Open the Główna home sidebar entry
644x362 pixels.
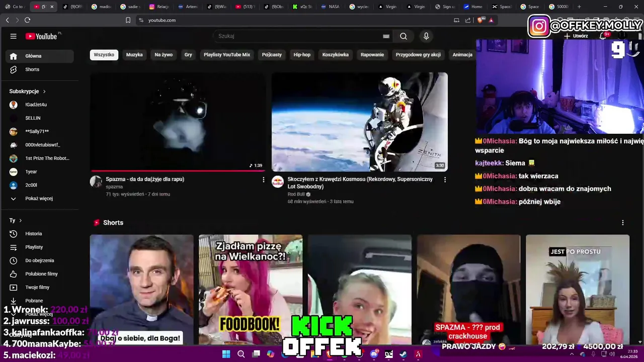point(39,56)
